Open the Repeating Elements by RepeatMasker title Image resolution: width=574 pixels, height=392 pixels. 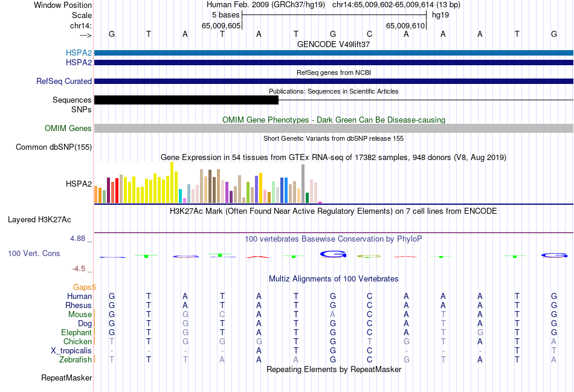click(334, 369)
